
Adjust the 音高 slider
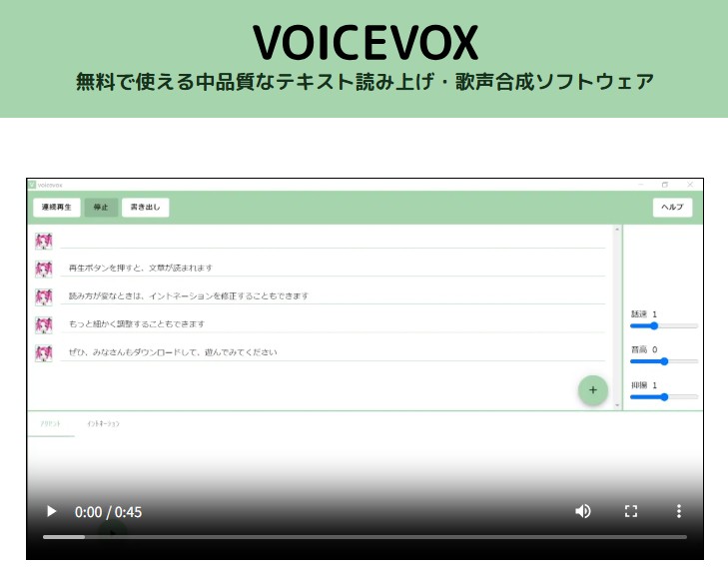point(664,361)
